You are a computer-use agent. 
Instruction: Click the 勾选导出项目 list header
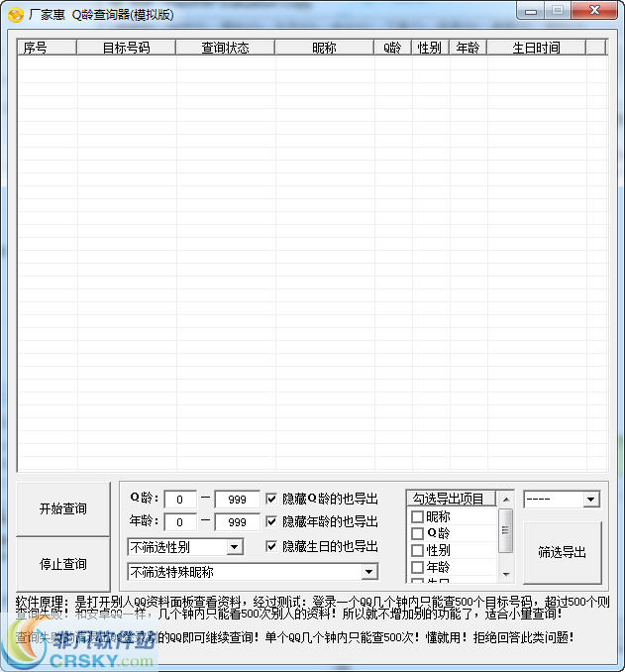[x=451, y=499]
